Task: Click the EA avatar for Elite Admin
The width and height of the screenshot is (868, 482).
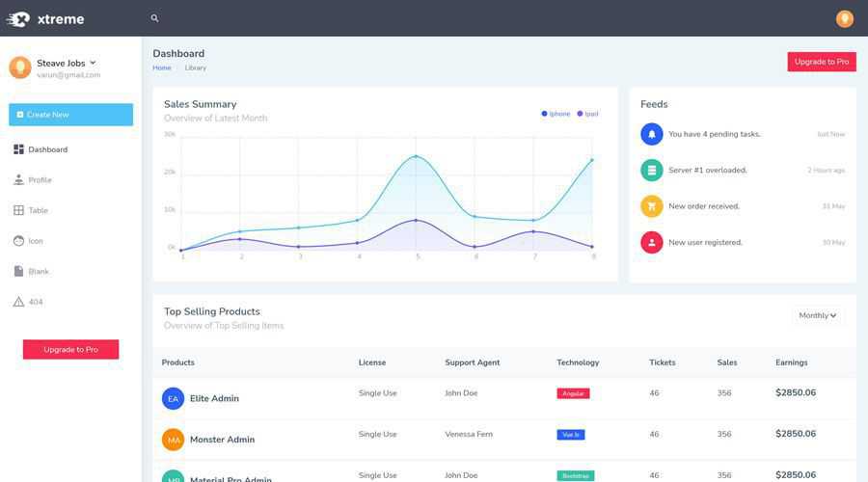Action: pos(173,398)
